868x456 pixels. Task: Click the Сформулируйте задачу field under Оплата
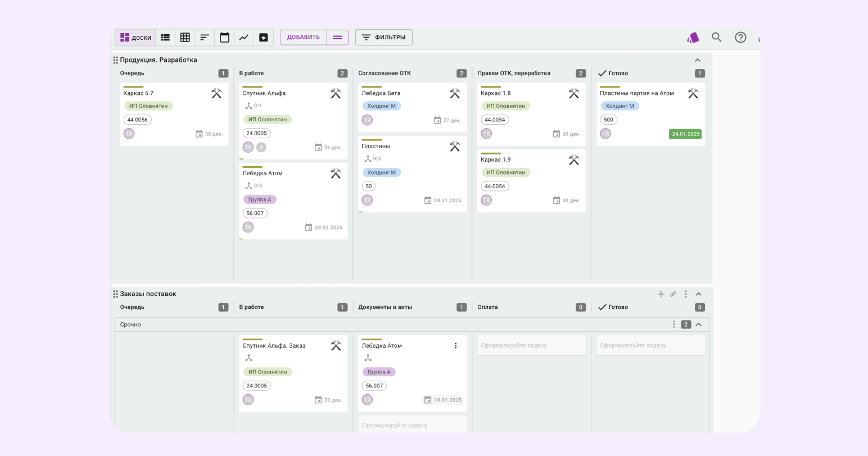(531, 345)
